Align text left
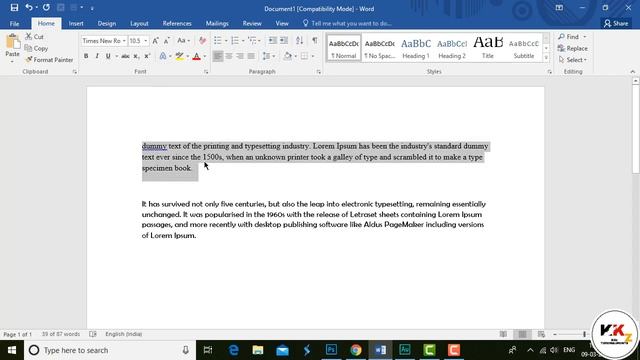The height and width of the screenshot is (360, 640). click(x=218, y=56)
